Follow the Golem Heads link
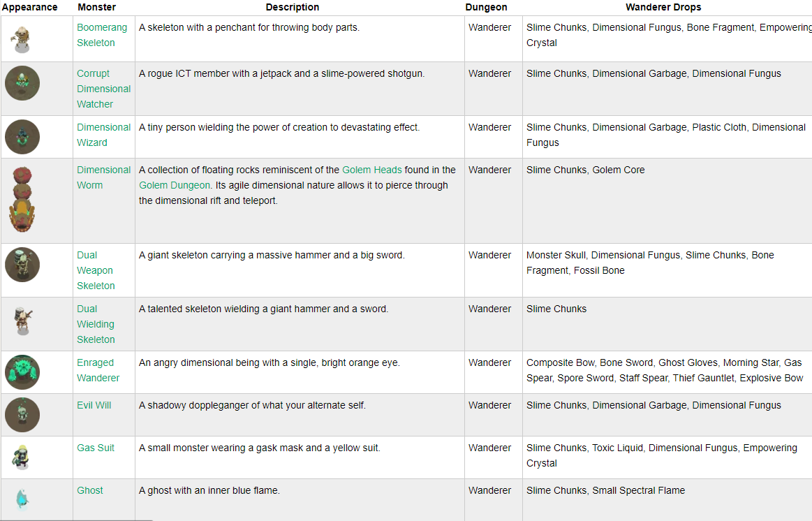 tap(371, 170)
